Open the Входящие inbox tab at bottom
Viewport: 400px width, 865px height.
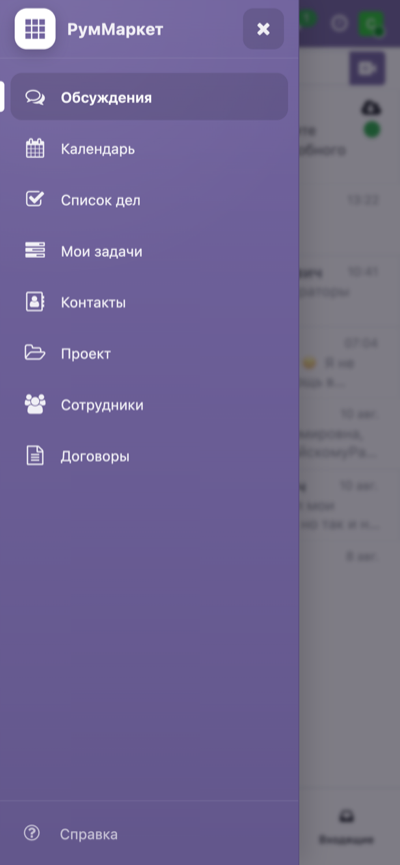click(346, 827)
